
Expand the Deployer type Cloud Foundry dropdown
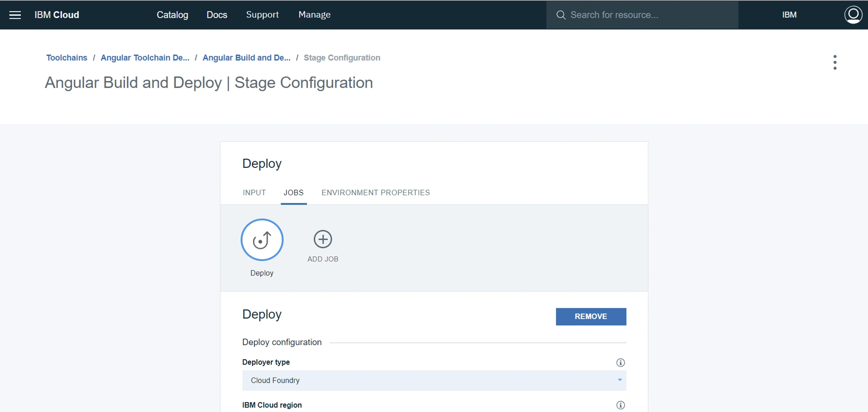click(434, 380)
